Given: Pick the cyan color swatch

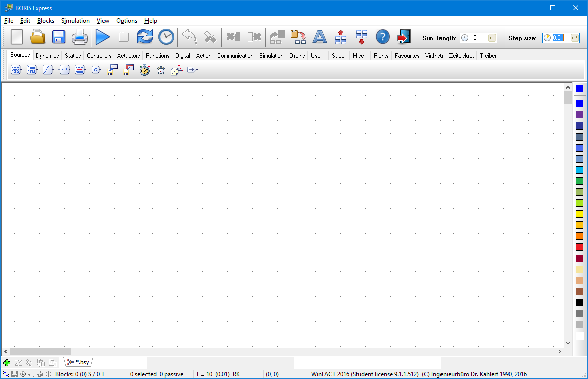Looking at the screenshot, I should tap(580, 170).
